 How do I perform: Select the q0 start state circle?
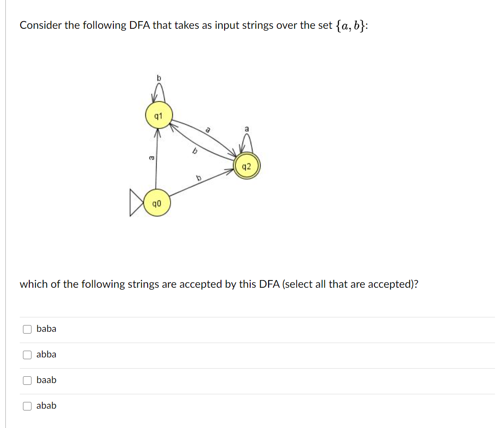click(157, 203)
